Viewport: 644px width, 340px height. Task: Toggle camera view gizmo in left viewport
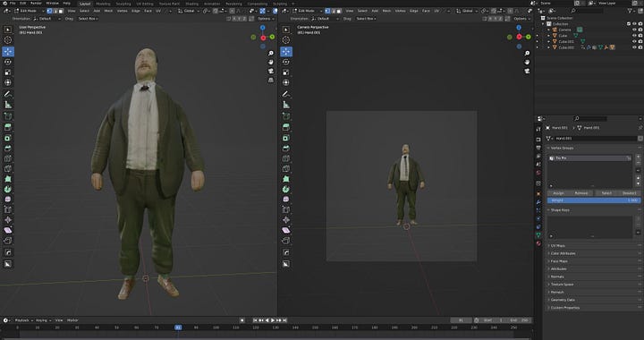coord(271,71)
